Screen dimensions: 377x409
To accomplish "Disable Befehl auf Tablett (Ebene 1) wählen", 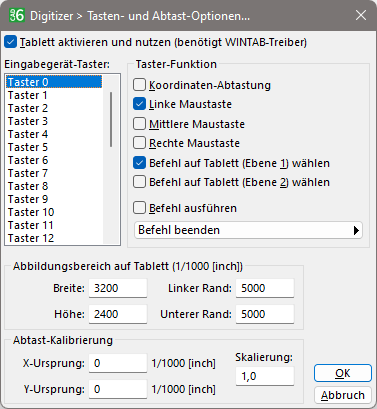I will click(139, 163).
